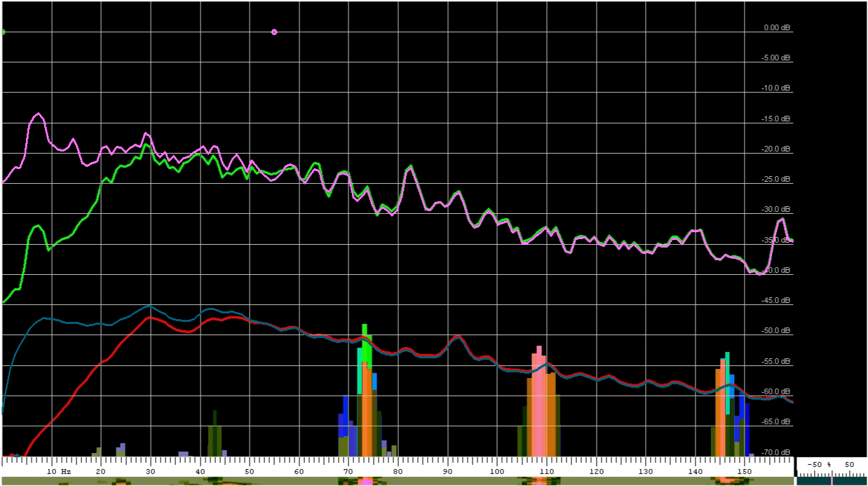
Task: Click the pink marker dot at 0 dB
Action: pos(274,32)
